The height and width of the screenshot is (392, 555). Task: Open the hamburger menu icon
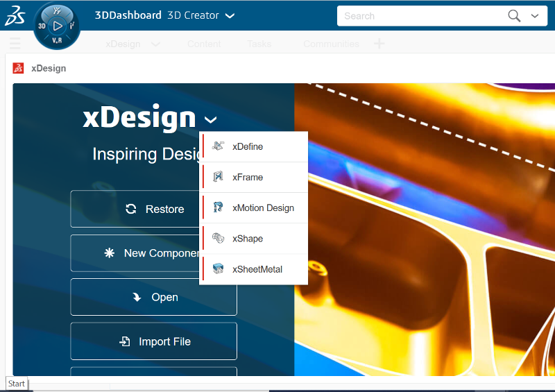click(x=15, y=44)
